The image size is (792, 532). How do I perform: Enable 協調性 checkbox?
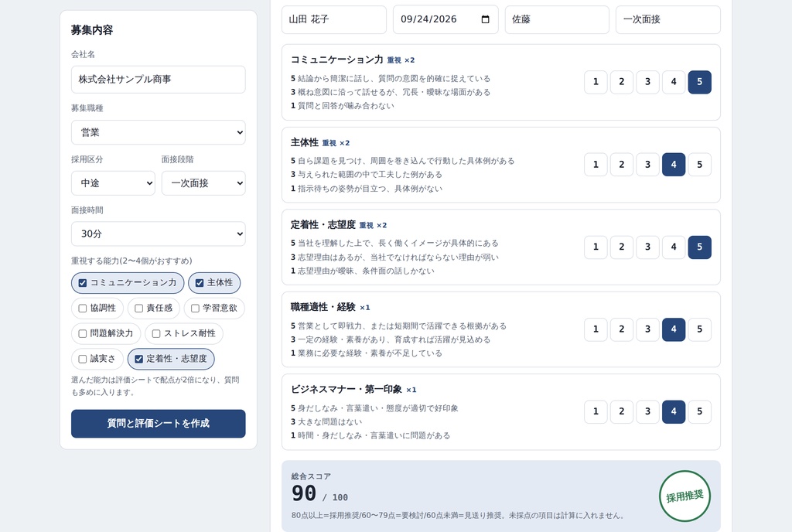(83, 308)
